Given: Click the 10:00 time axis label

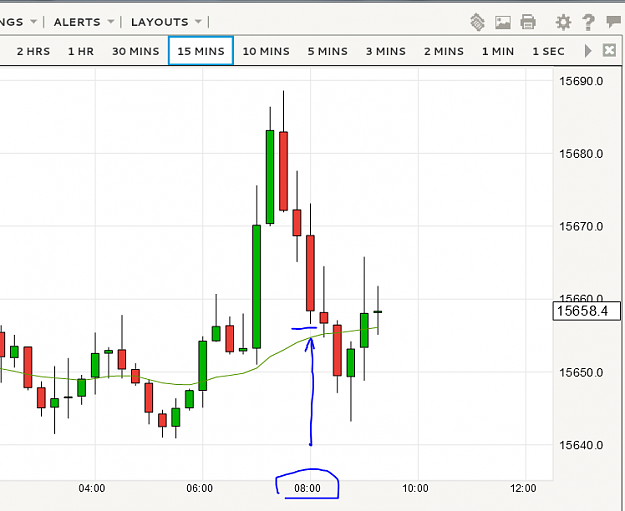Looking at the screenshot, I should tap(415, 488).
